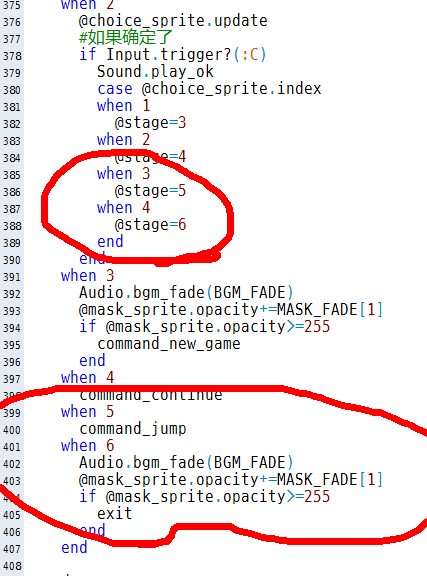Click 'end' on line 389

(x=110, y=242)
